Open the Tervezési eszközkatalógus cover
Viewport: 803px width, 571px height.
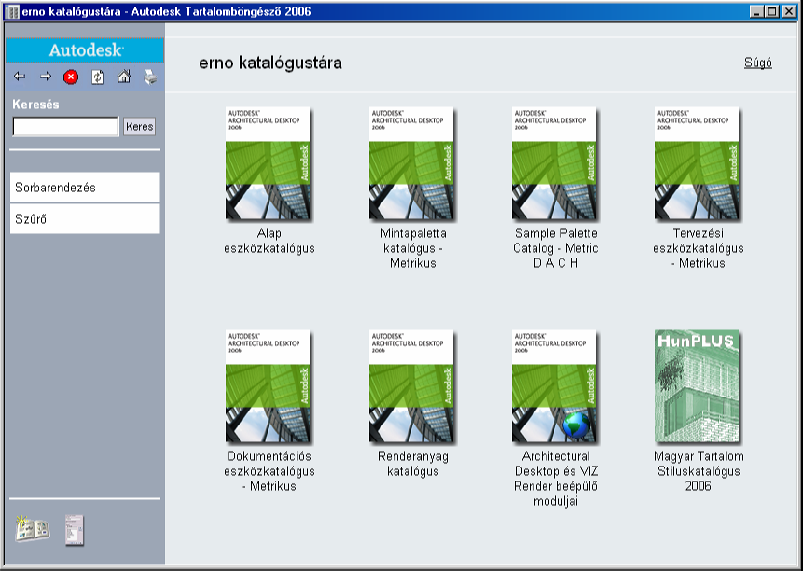click(x=697, y=163)
